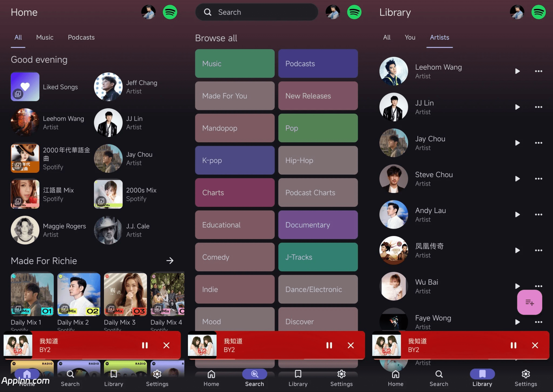Image resolution: width=553 pixels, height=392 pixels.
Task: Go to Settings in the Search screen bottom bar
Action: pyautogui.click(x=341, y=378)
